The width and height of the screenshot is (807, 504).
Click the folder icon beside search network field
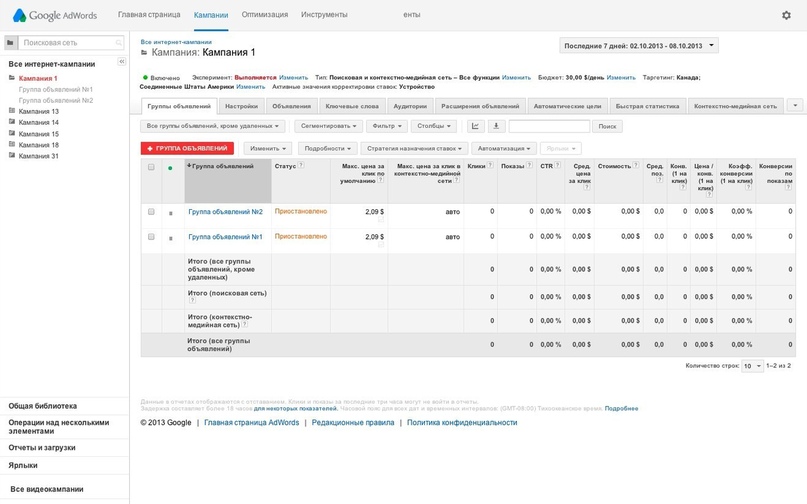click(x=10, y=43)
